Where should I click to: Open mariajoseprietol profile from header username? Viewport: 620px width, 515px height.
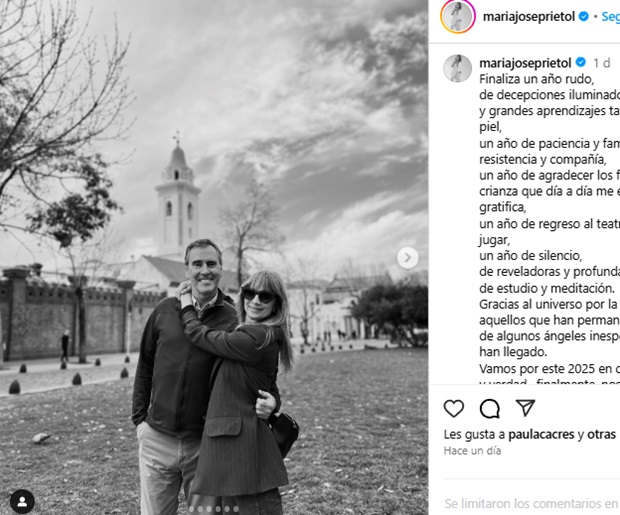click(529, 17)
